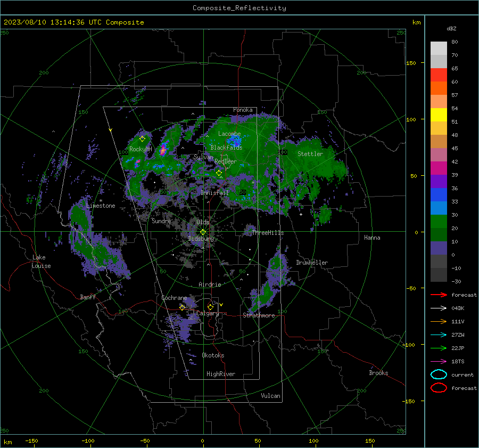This screenshot has height=448, width=479.
Task: Click the 04DK legend label
Action: [458, 308]
